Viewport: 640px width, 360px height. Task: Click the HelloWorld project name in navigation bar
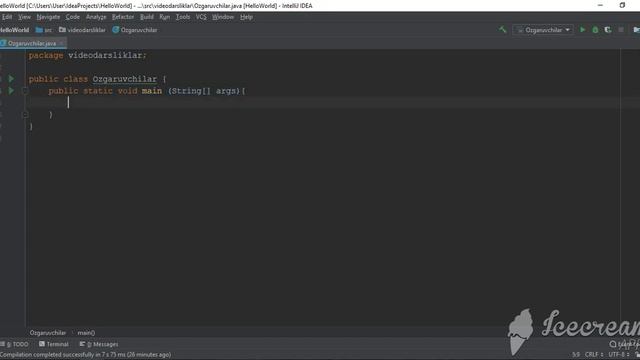pos(15,30)
